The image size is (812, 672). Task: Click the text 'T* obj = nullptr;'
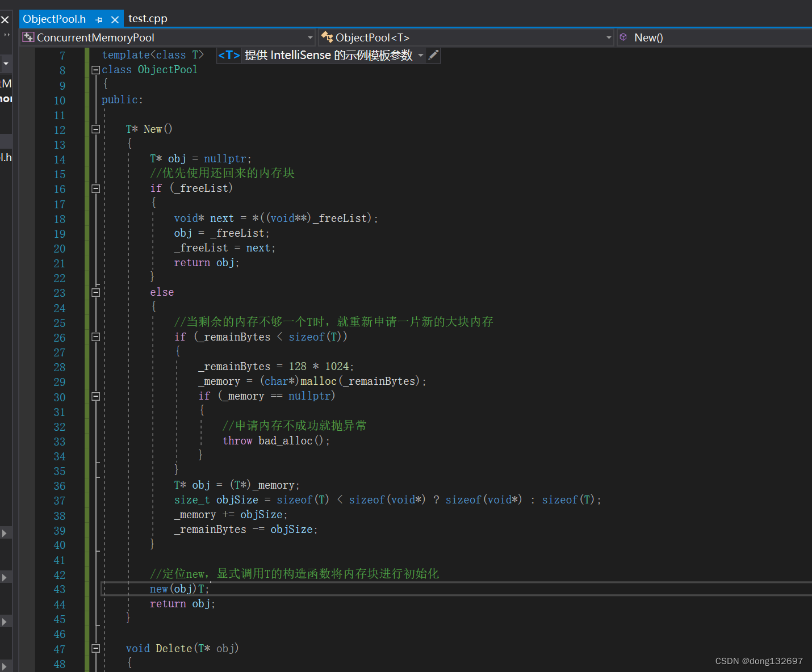pos(200,159)
